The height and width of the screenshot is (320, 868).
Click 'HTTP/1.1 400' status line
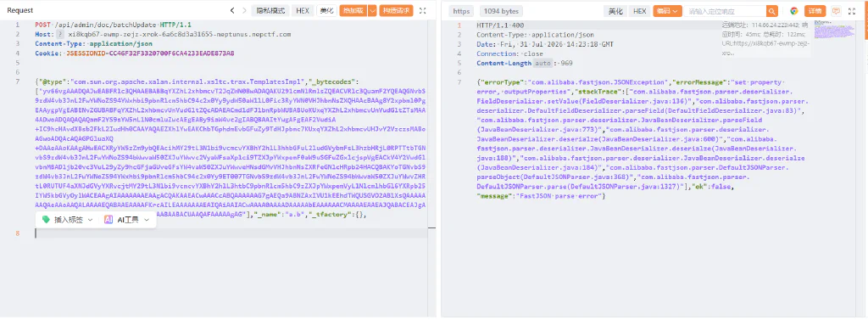point(500,25)
